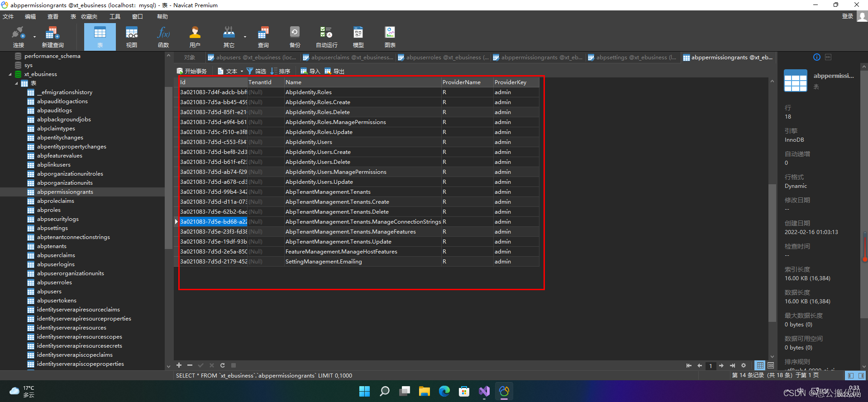
Task: Show the object information (i) panel icon
Action: (817, 57)
